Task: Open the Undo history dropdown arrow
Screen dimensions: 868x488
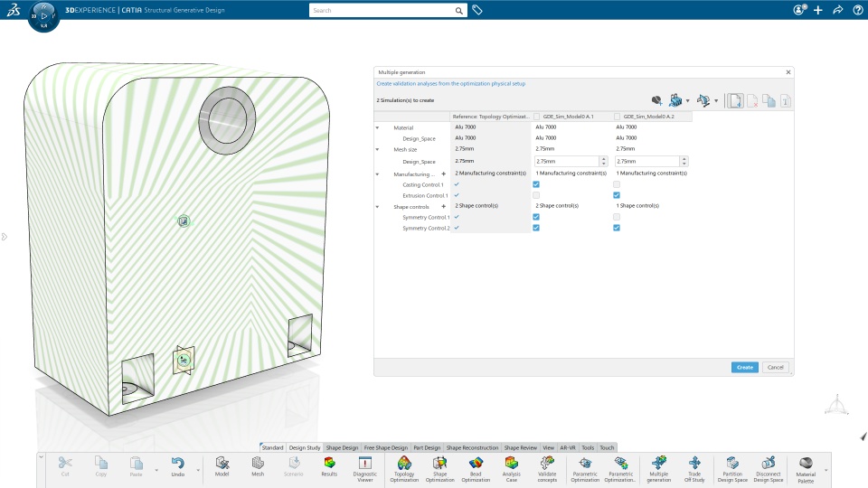Action: (x=198, y=470)
